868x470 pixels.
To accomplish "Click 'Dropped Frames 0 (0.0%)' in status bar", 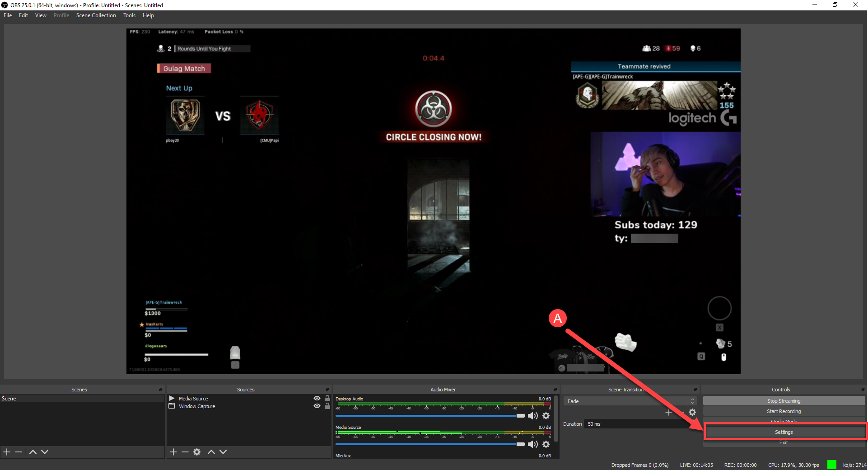I will click(640, 465).
